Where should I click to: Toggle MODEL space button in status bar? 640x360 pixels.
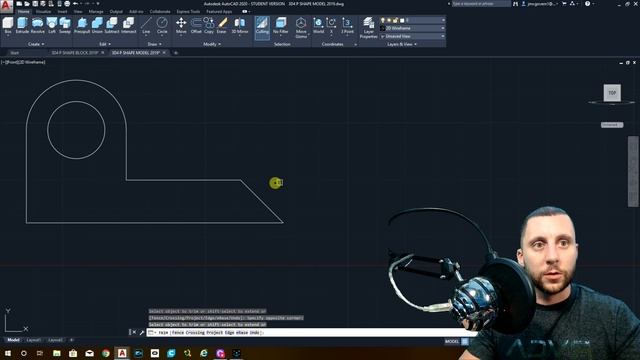coord(452,341)
